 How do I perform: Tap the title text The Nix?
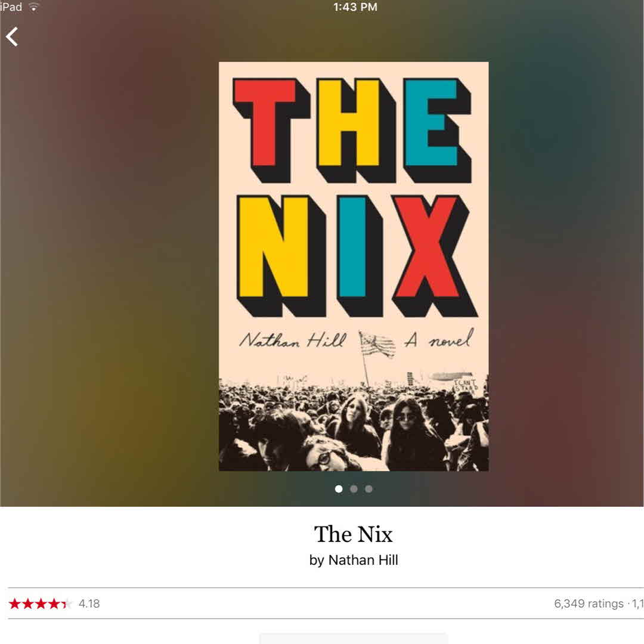tap(354, 534)
